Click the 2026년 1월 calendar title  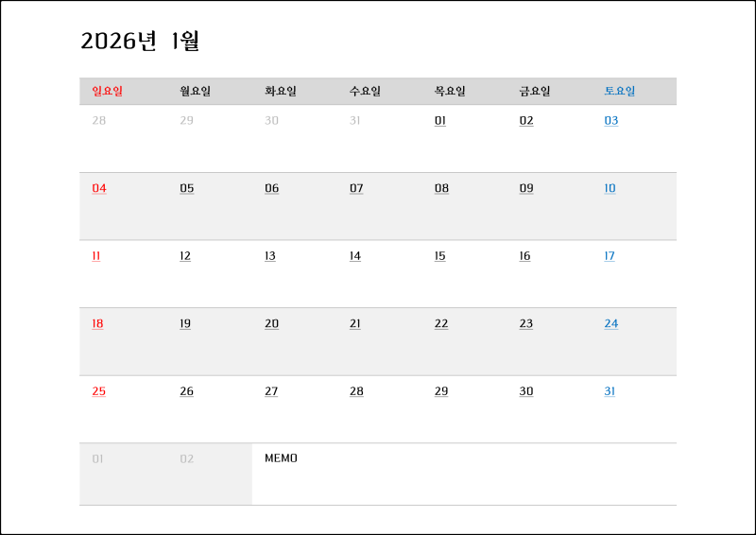(x=140, y=41)
